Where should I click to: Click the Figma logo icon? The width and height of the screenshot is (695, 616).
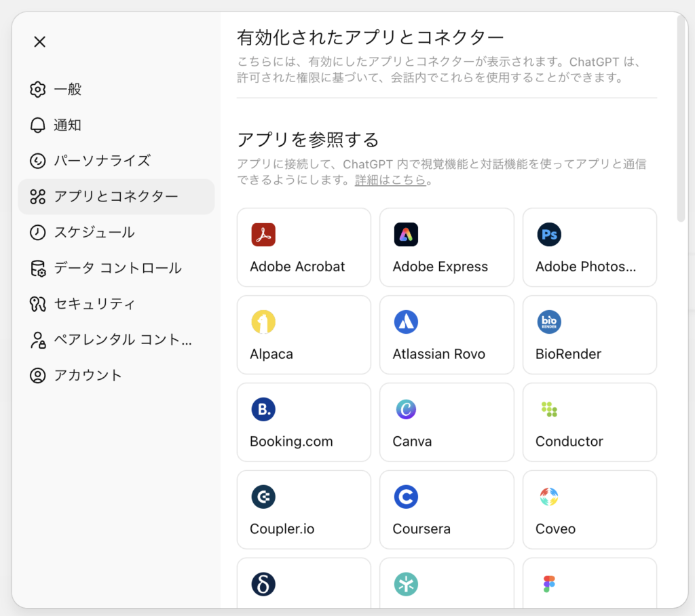(x=549, y=584)
